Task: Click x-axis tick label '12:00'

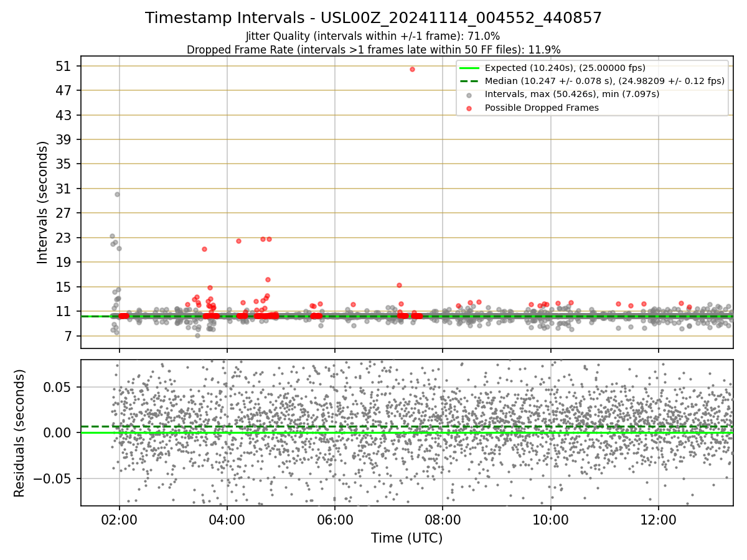Action: 658,520
